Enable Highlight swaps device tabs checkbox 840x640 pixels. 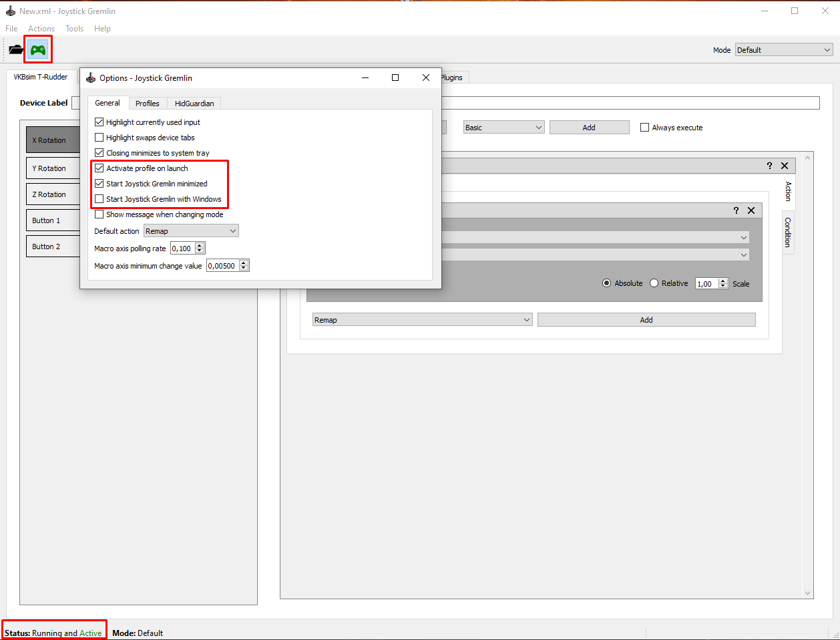click(x=99, y=138)
